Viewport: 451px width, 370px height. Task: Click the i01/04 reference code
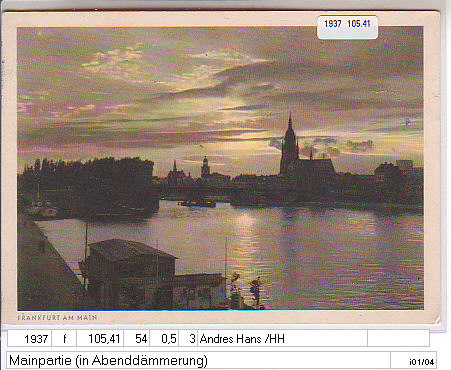(421, 362)
